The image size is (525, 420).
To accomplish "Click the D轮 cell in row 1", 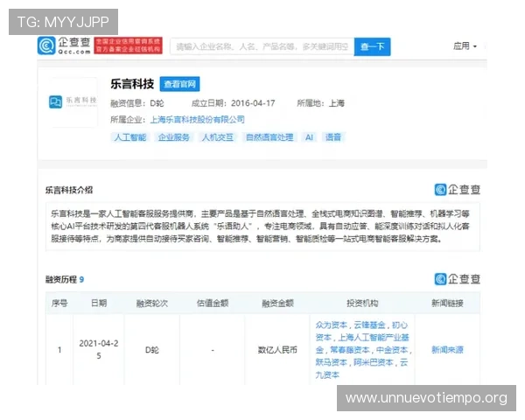I will pyautogui.click(x=152, y=350).
